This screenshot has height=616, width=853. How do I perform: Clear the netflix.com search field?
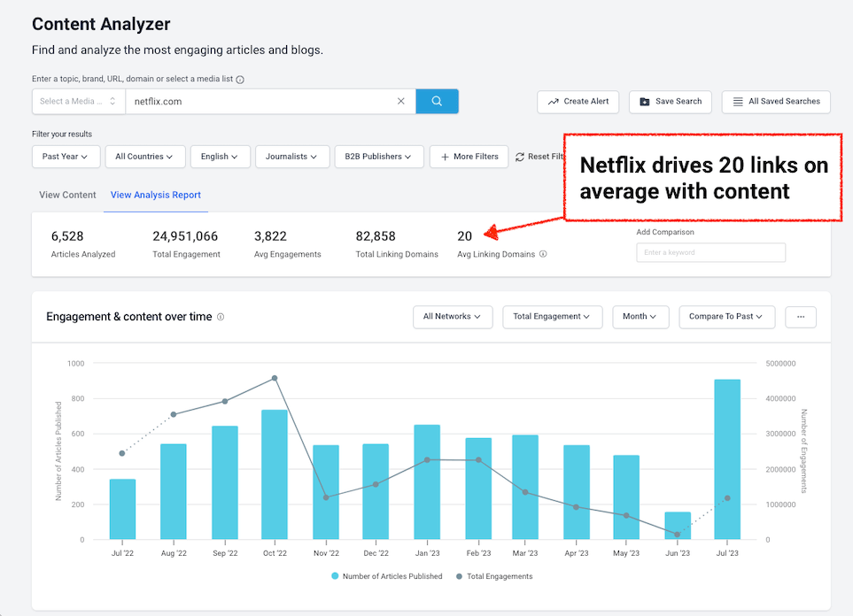coord(400,102)
